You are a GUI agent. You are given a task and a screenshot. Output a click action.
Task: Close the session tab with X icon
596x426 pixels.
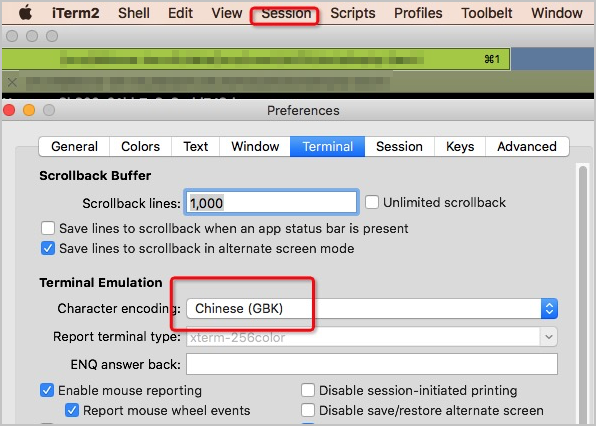click(x=12, y=82)
